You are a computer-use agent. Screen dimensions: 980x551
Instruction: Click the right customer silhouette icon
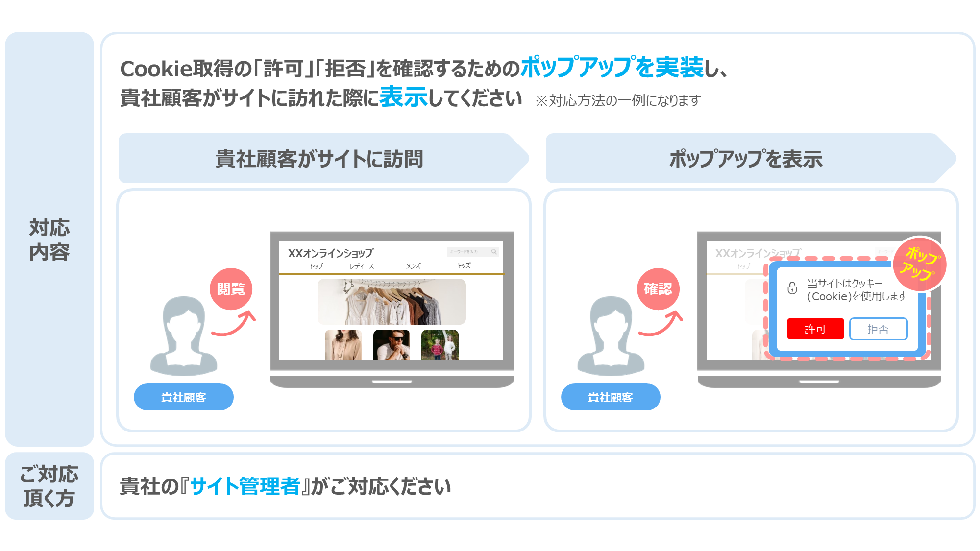pos(611,336)
